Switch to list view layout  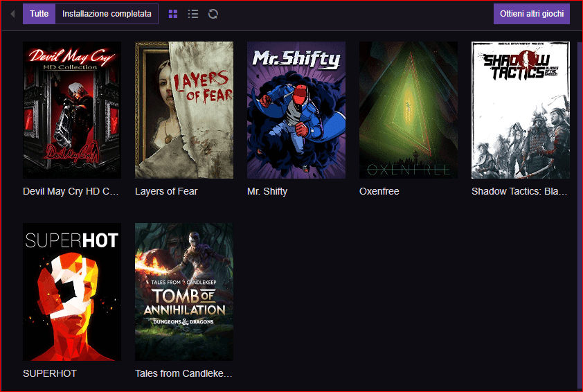pos(193,14)
